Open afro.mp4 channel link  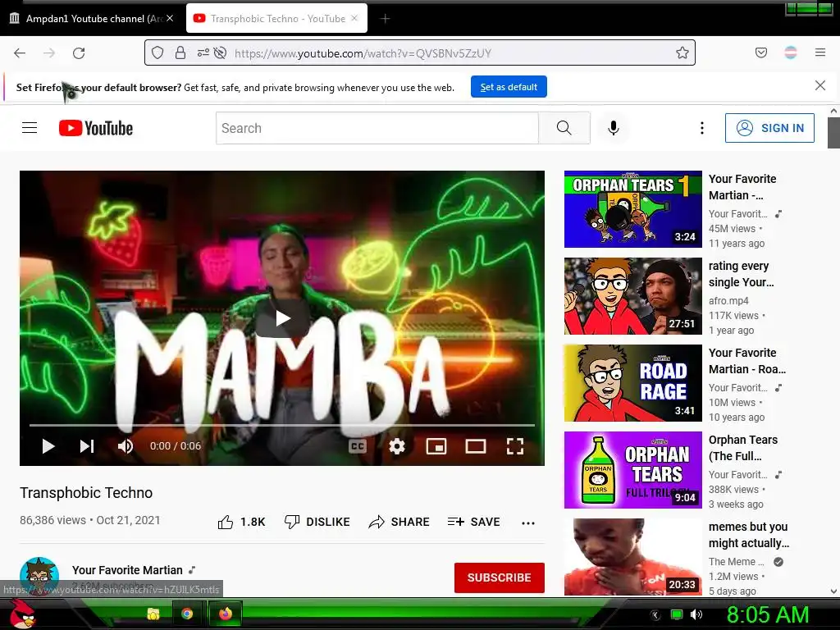728,300
